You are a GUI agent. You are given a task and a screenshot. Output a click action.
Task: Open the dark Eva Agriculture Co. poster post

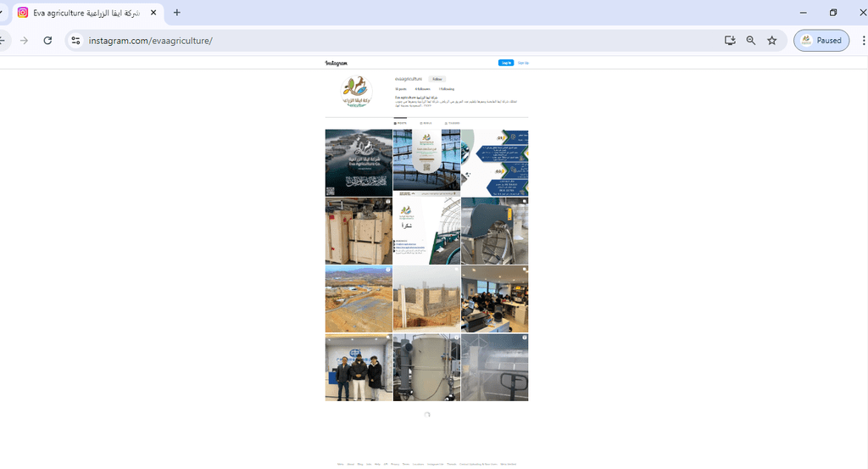click(x=359, y=163)
